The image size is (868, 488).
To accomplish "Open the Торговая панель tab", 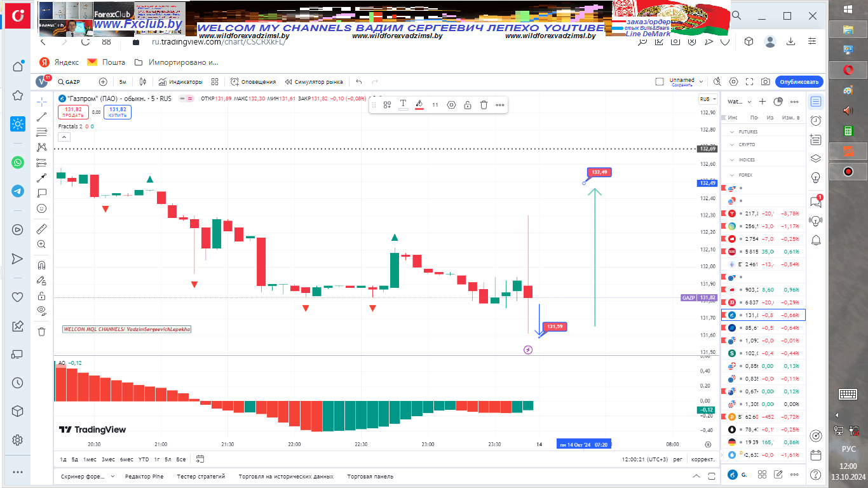I will [x=370, y=476].
